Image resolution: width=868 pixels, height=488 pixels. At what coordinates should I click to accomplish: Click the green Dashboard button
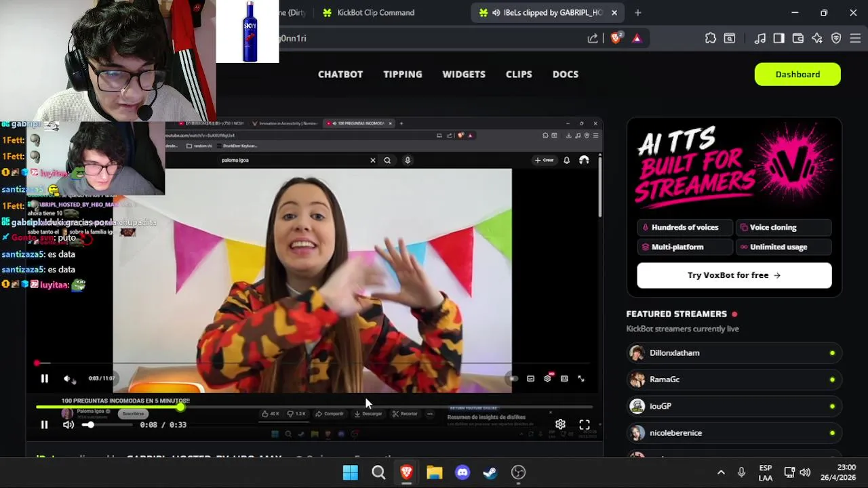pos(797,75)
